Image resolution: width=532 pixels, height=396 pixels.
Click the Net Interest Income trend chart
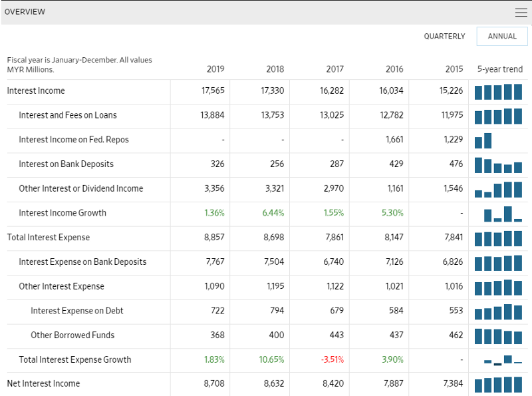(x=498, y=385)
